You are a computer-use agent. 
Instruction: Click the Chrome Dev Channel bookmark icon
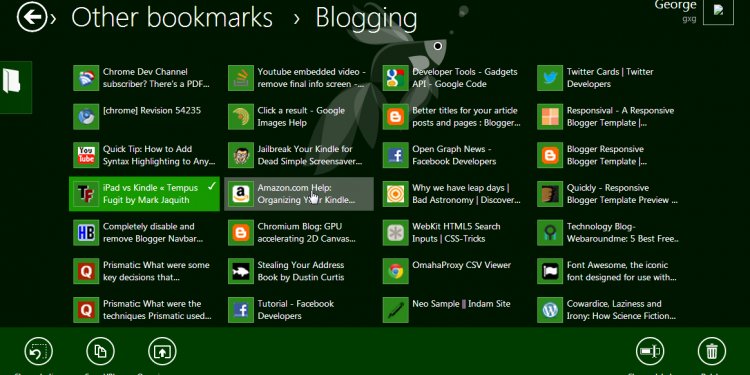(86, 78)
